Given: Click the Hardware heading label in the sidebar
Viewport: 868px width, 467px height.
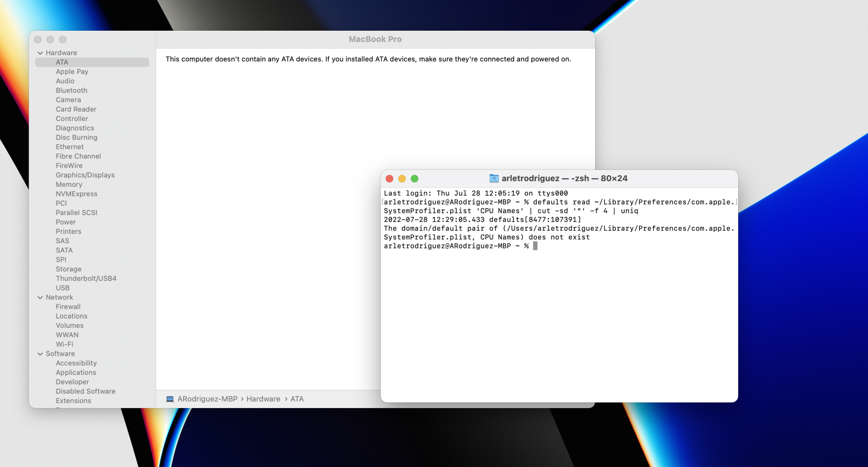Looking at the screenshot, I should (61, 53).
